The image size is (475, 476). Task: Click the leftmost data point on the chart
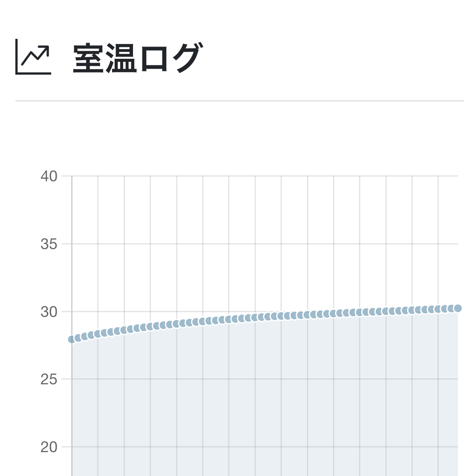72,340
